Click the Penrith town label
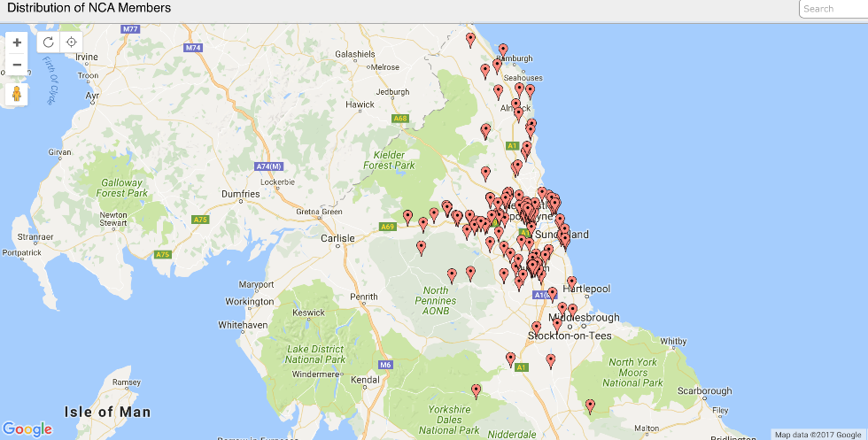Screen dimensions: 868x440 point(364,297)
